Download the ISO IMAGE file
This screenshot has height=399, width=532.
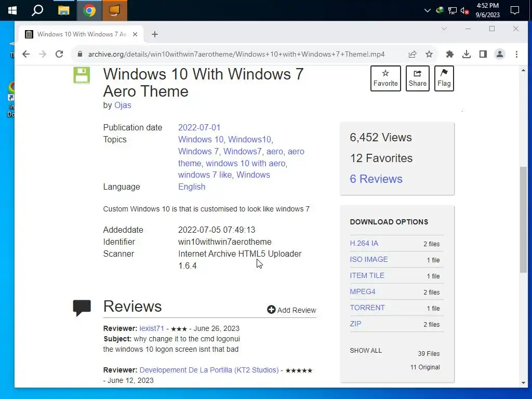pos(369,259)
